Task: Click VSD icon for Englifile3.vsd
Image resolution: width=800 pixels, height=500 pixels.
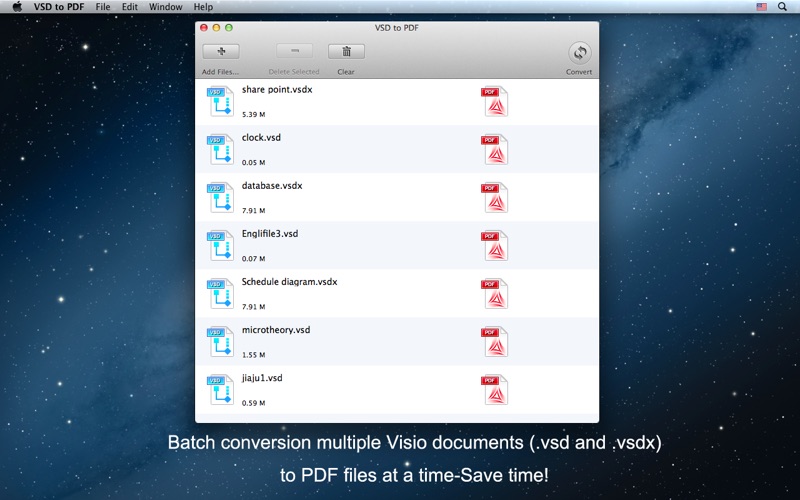Action: (x=220, y=245)
